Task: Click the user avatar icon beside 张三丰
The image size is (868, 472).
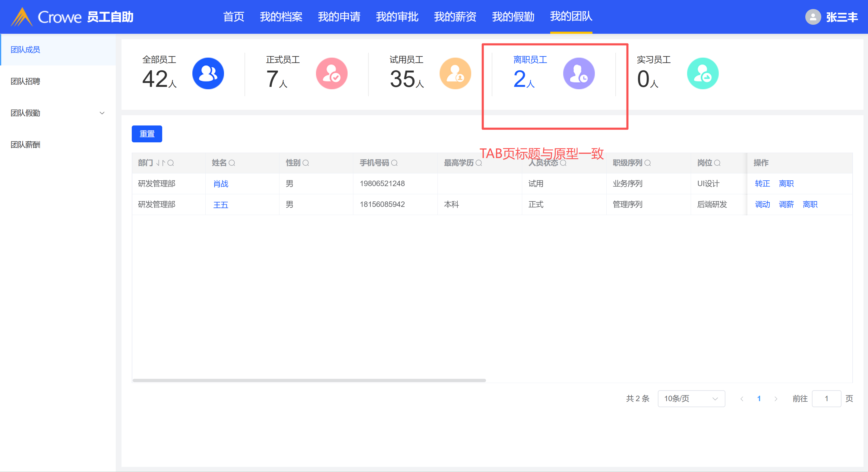Action: [x=813, y=17]
